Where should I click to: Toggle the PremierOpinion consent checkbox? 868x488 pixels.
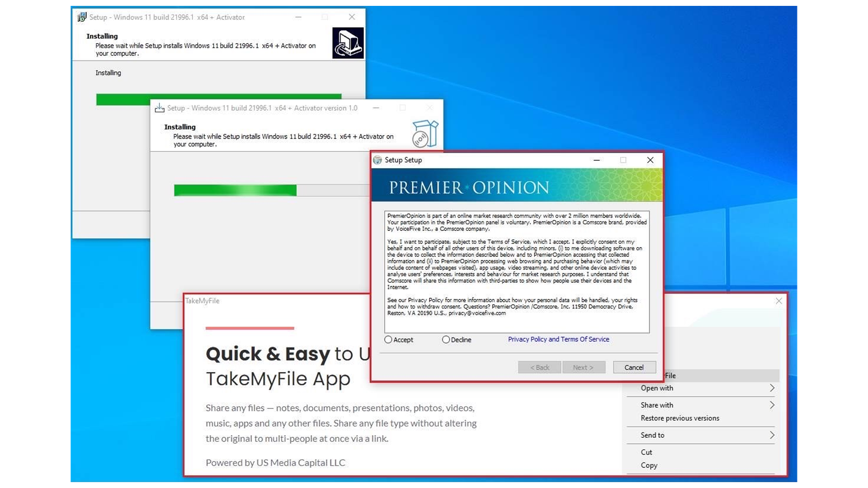point(388,339)
